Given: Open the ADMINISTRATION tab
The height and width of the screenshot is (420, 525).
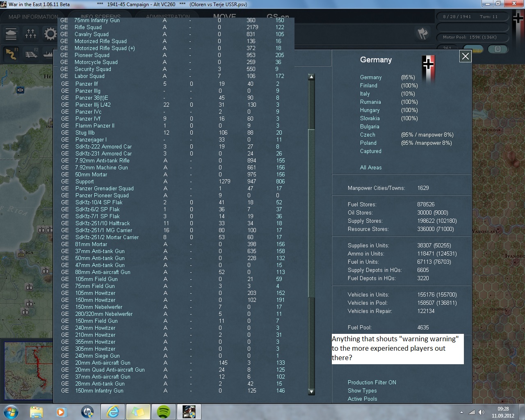Looking at the screenshot, I should point(168,17).
